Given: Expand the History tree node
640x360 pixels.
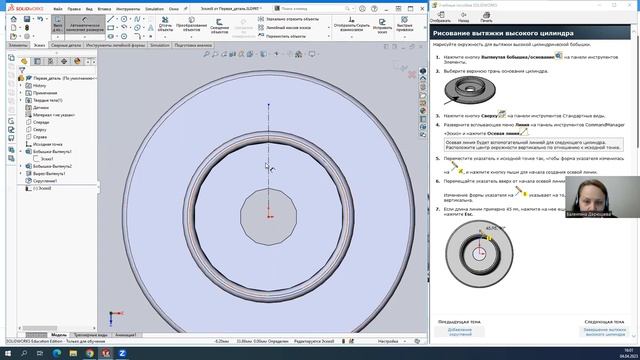Looking at the screenshot, I should click(x=21, y=86).
